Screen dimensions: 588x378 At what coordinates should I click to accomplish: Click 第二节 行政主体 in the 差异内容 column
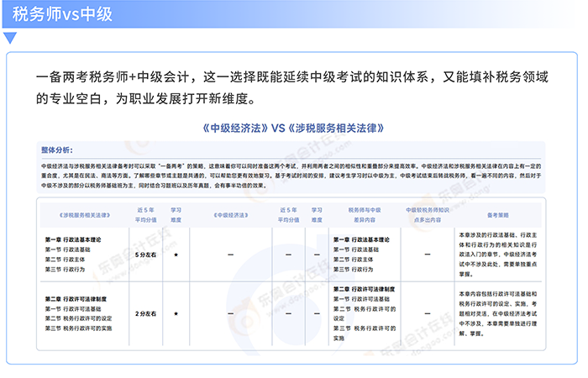(x=353, y=260)
